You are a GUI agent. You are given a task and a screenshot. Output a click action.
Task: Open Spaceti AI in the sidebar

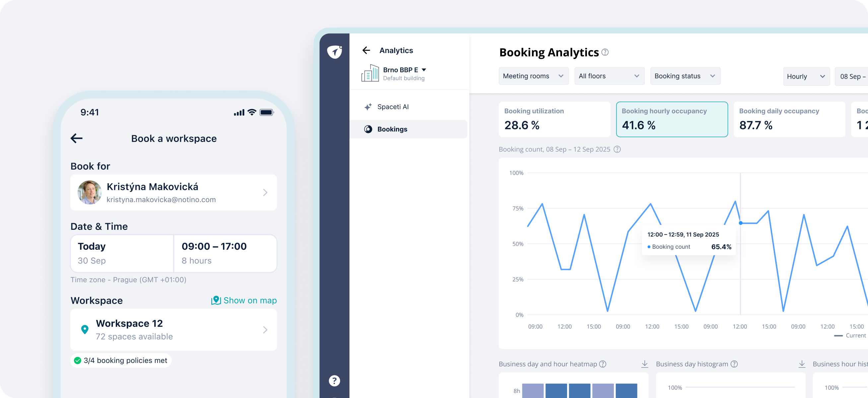tap(393, 107)
